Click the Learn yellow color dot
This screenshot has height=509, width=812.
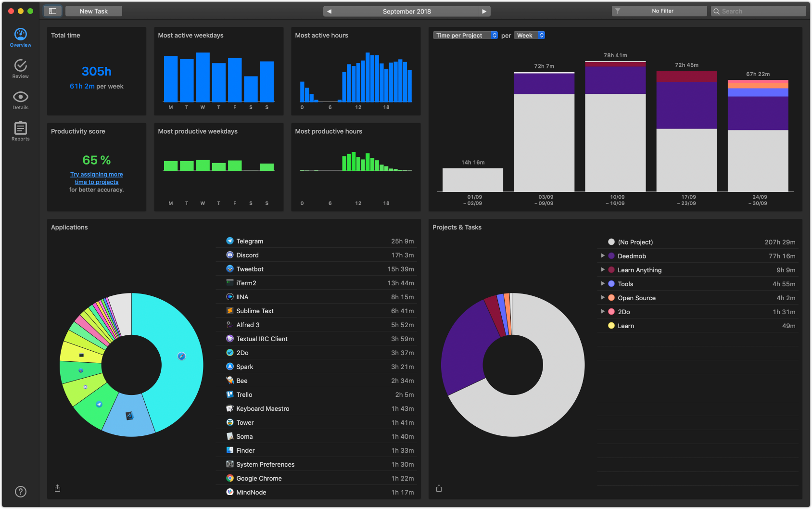pyautogui.click(x=611, y=326)
